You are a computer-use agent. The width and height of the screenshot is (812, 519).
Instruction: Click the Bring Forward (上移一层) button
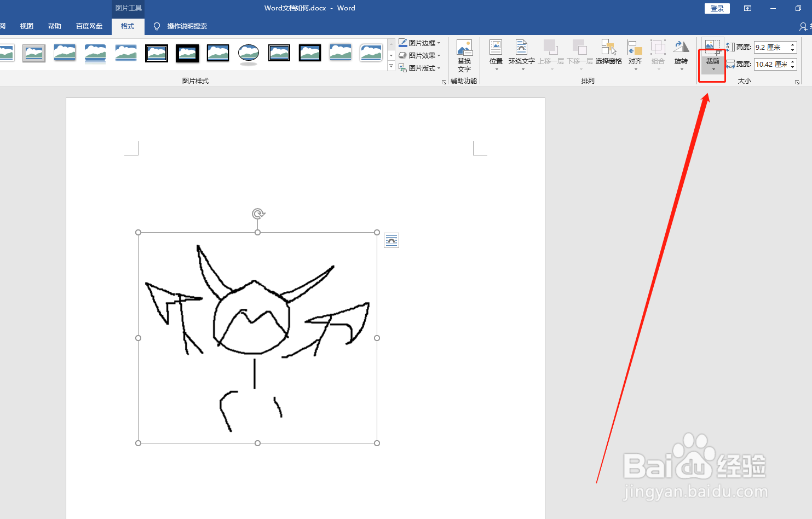tap(551, 55)
